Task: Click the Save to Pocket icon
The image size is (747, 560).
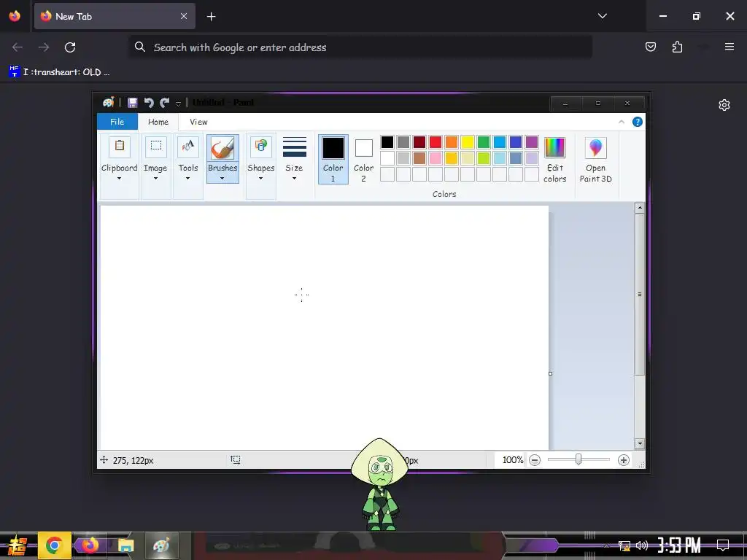Action: [651, 47]
